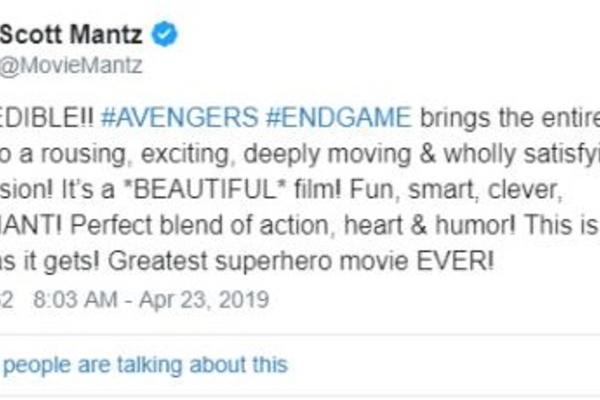This screenshot has width=600, height=400.
Task: Click the blue verified badge icon
Action: click(165, 34)
